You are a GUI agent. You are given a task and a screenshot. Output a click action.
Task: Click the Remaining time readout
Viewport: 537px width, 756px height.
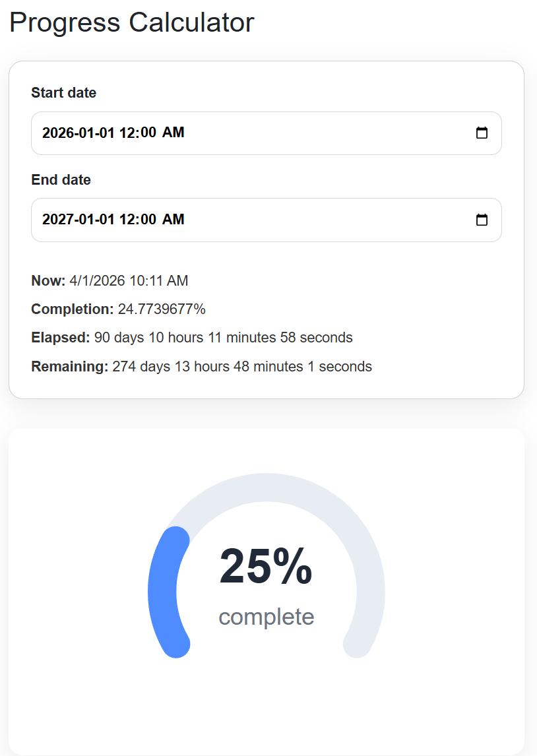[x=241, y=367]
